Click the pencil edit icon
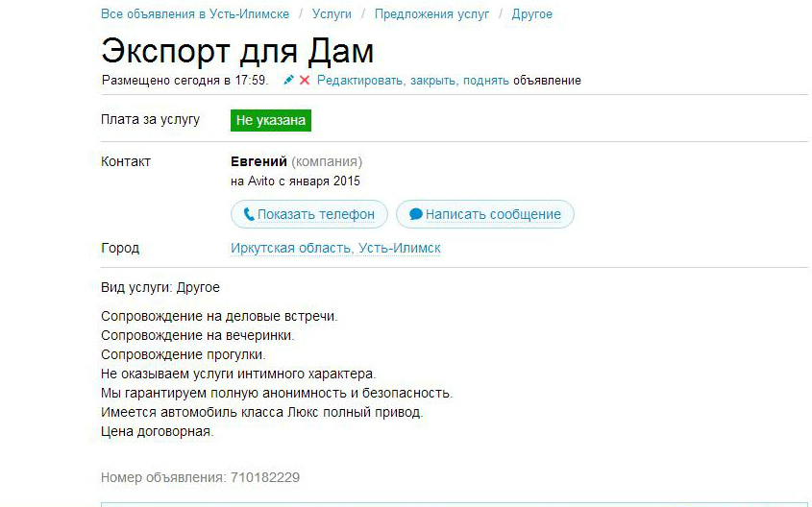This screenshot has width=812, height=507. (x=288, y=81)
